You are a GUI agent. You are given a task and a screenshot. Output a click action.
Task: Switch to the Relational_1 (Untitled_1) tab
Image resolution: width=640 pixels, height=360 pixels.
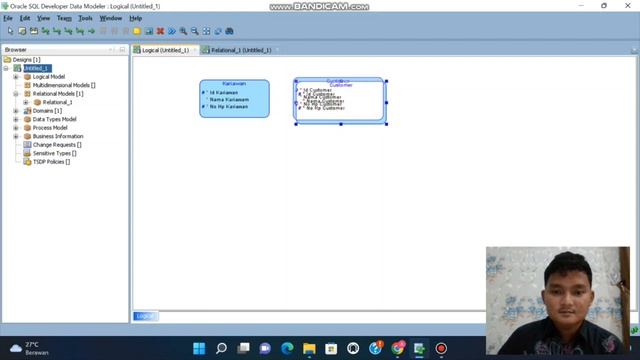(x=241, y=50)
